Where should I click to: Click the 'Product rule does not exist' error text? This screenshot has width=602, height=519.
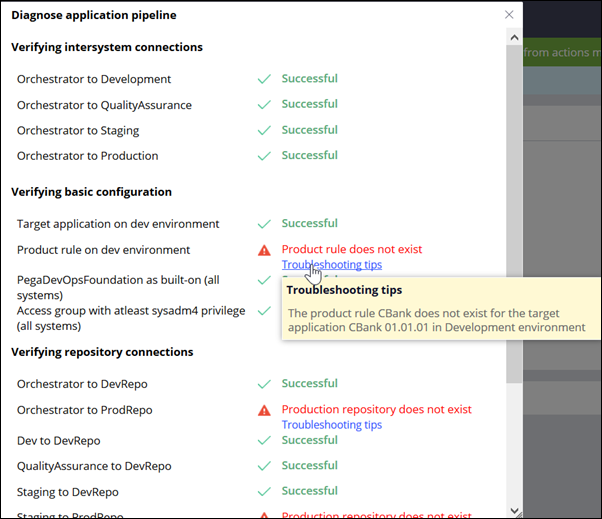point(351,249)
